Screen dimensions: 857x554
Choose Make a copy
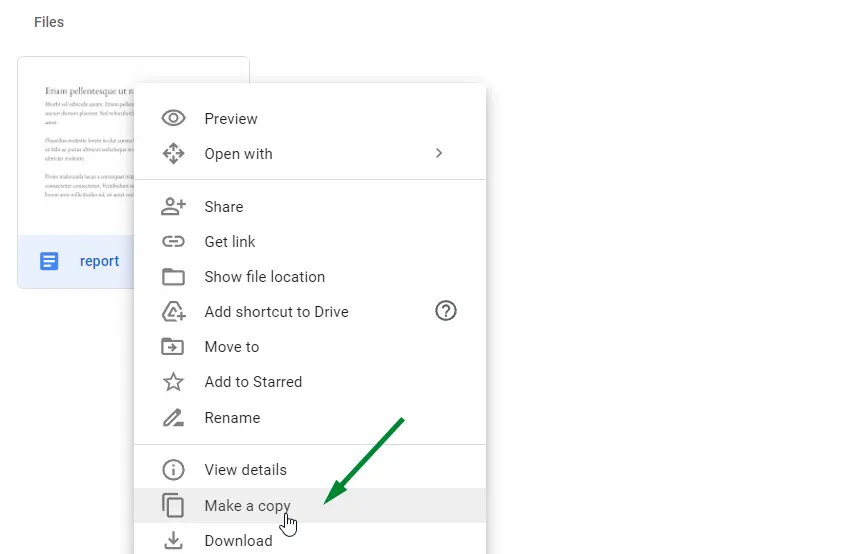310,505
